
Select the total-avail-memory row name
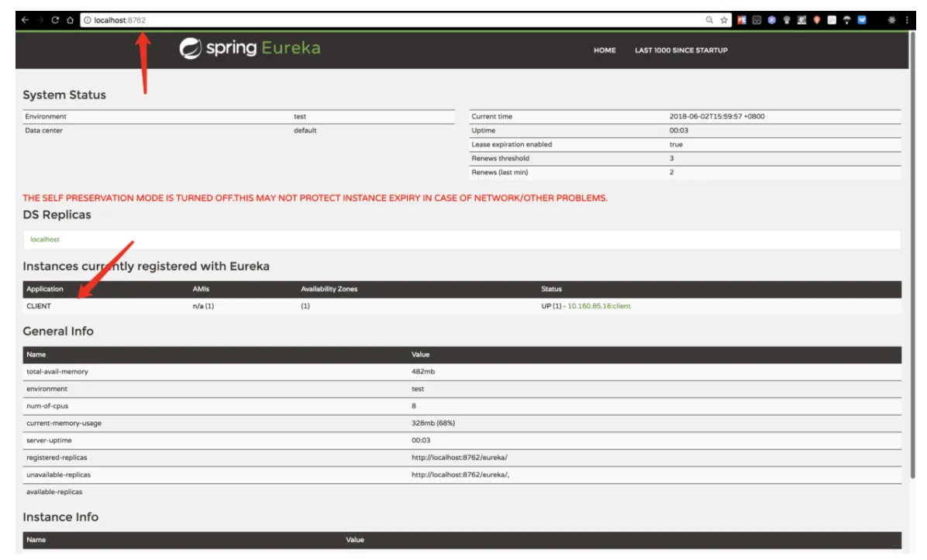pyautogui.click(x=57, y=372)
